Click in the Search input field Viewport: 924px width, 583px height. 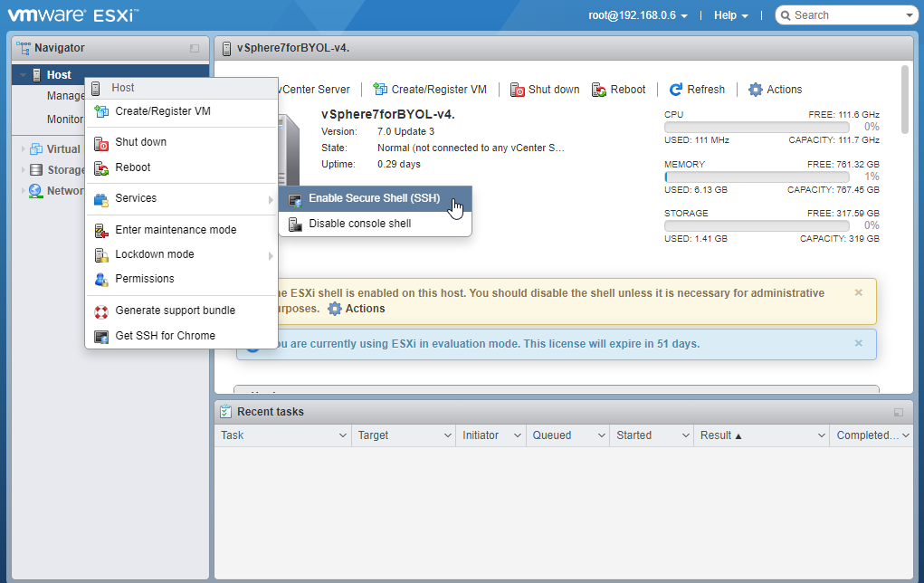[846, 15]
